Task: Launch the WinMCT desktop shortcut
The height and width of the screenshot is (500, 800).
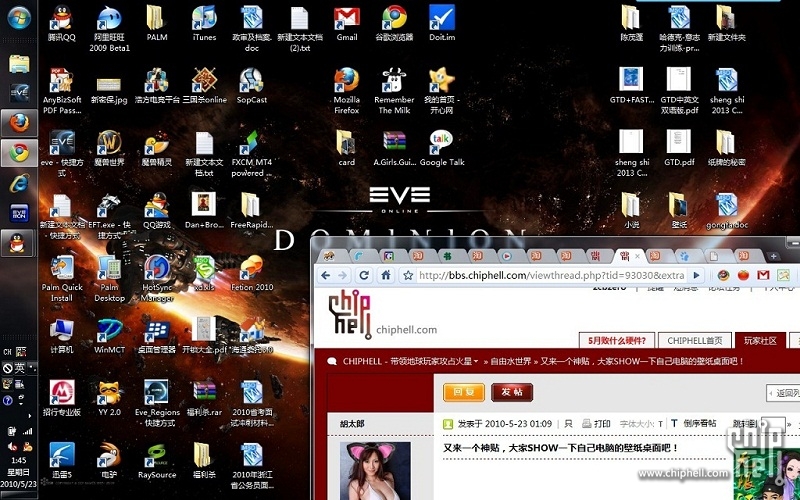Action: pyautogui.click(x=109, y=336)
